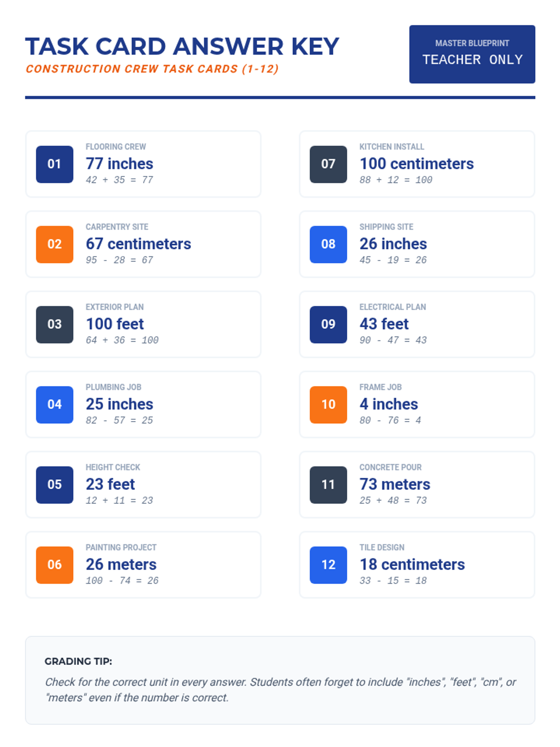This screenshot has width=560, height=747.
Task: Click the answer 77 inches
Action: 119,164
